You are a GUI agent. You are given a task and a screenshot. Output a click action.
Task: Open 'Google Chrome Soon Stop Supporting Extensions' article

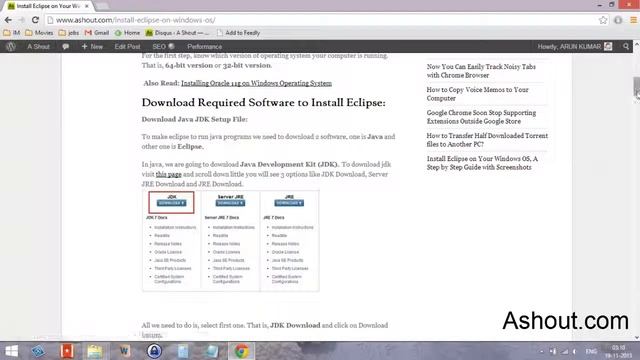point(481,117)
